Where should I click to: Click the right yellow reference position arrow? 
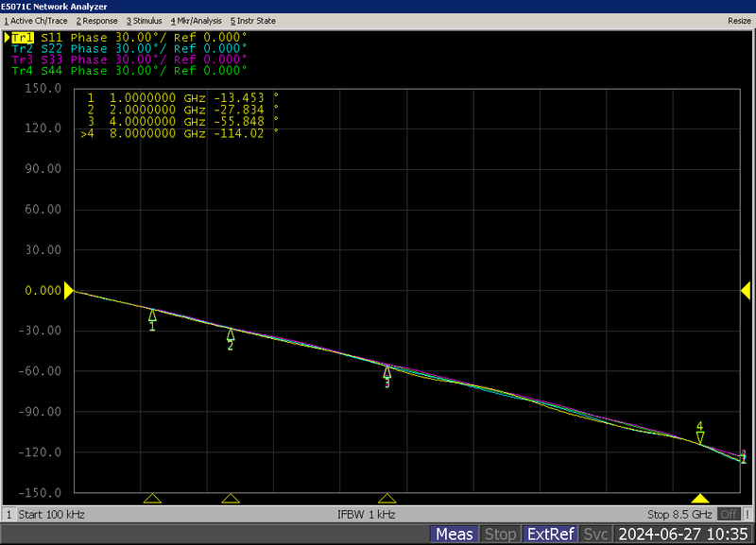749,292
